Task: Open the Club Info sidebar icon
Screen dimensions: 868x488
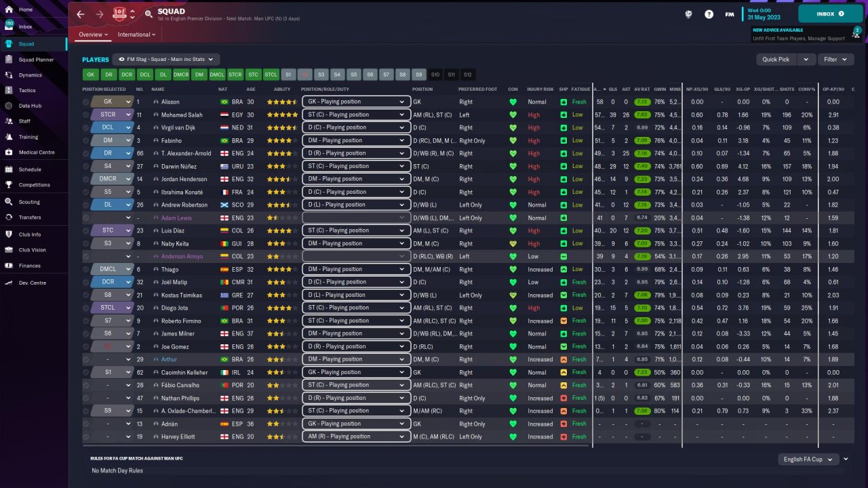Action: [x=10, y=235]
